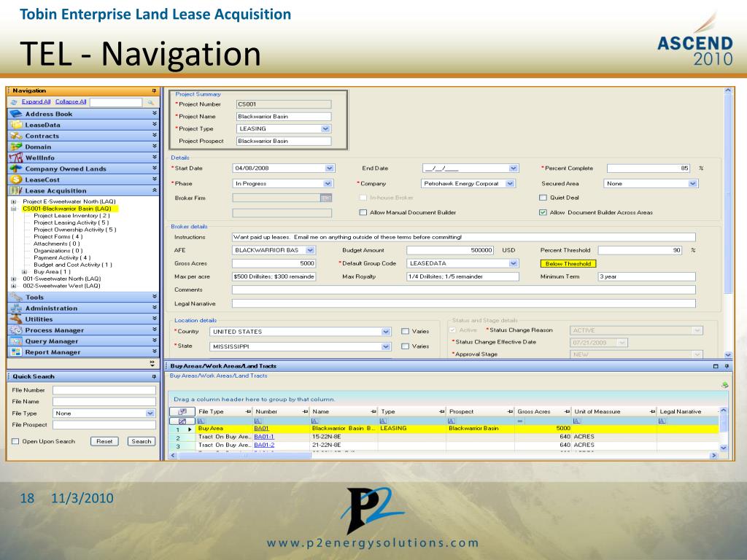Click the form's vertical scrollbar thumb
Screen dimensions: 747x560
coord(727,195)
